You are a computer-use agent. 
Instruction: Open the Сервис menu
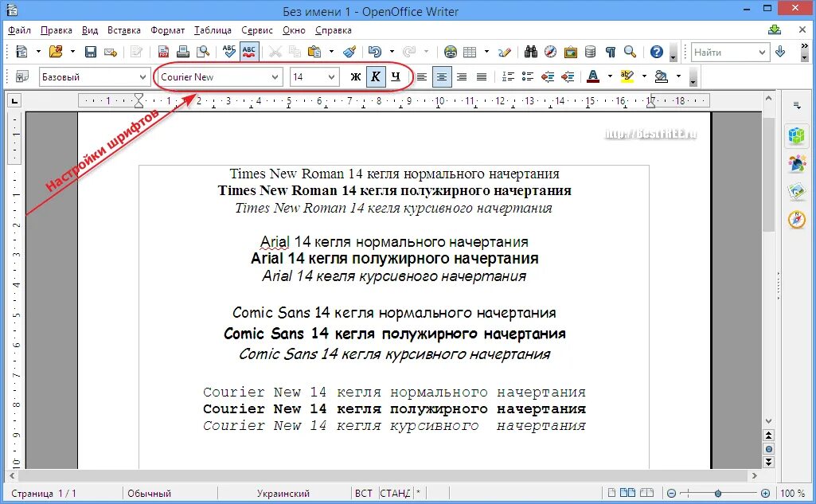coord(257,30)
